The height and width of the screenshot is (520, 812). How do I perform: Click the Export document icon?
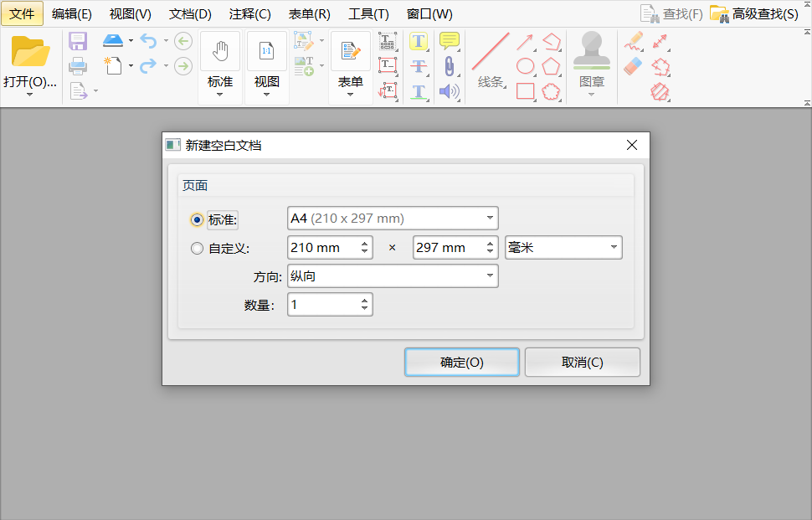(x=78, y=91)
